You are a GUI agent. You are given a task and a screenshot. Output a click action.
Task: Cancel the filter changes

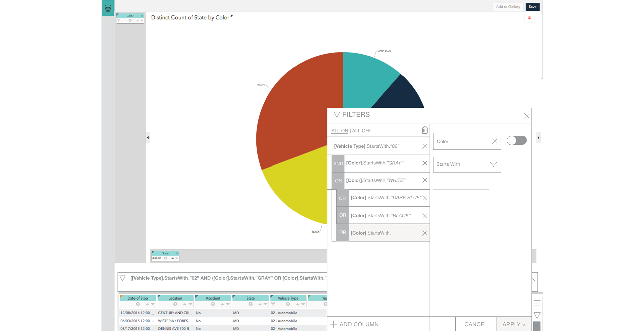pyautogui.click(x=476, y=324)
